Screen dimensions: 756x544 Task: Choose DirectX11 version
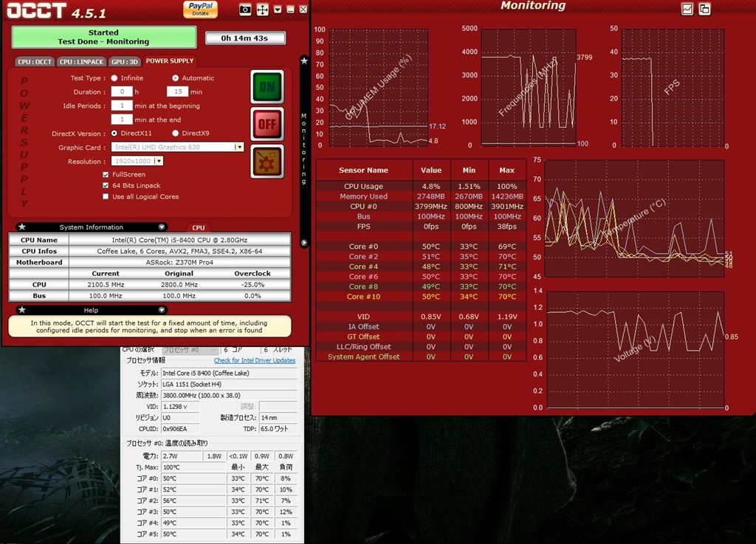[x=114, y=133]
